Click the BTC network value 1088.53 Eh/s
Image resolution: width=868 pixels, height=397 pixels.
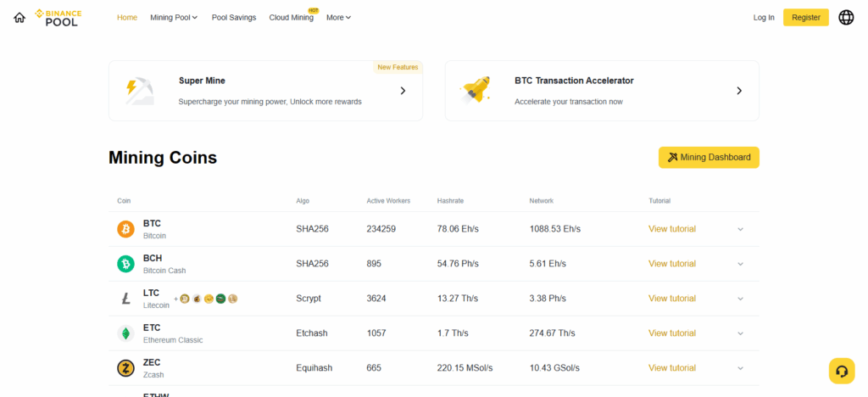coord(554,229)
